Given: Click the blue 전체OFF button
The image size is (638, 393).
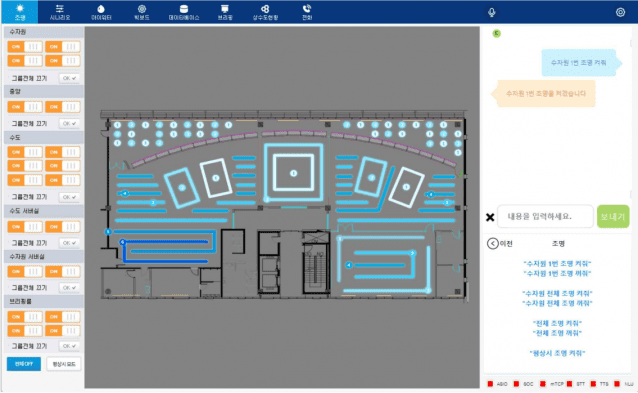Looking at the screenshot, I should click(24, 364).
